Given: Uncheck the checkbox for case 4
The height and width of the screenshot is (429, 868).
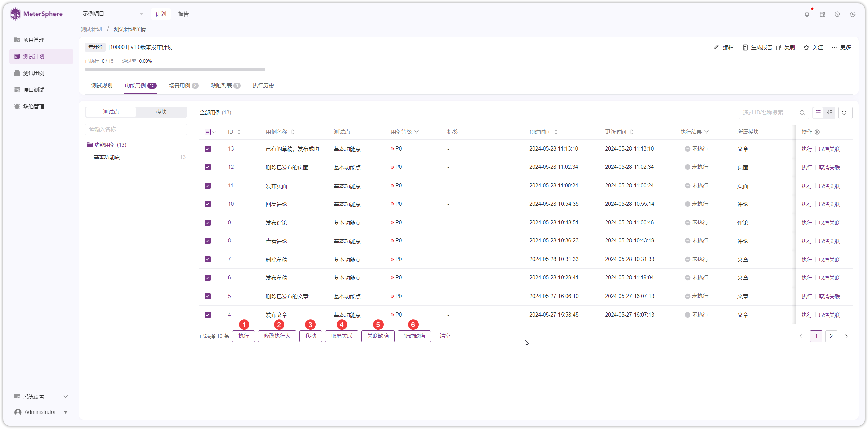Looking at the screenshot, I should pos(208,315).
